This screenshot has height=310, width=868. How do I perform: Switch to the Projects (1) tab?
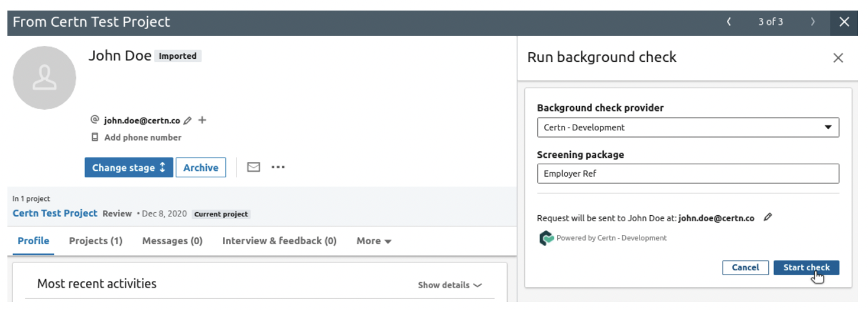(95, 241)
